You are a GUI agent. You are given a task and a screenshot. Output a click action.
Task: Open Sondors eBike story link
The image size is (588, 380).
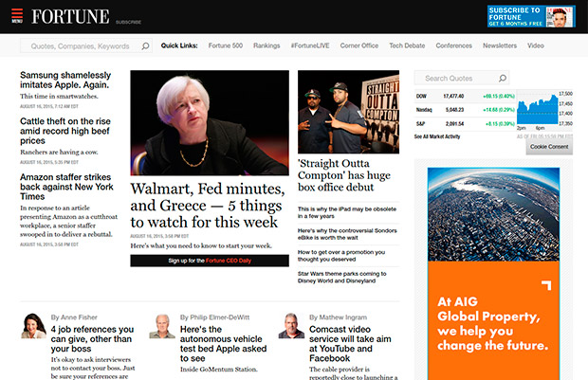pyautogui.click(x=347, y=234)
